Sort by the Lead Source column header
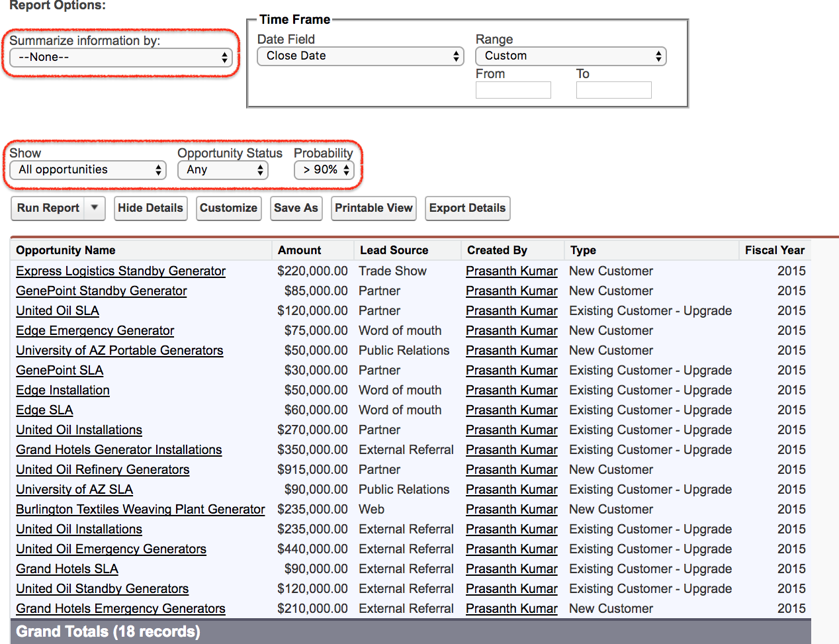The width and height of the screenshot is (839, 644). [394, 250]
